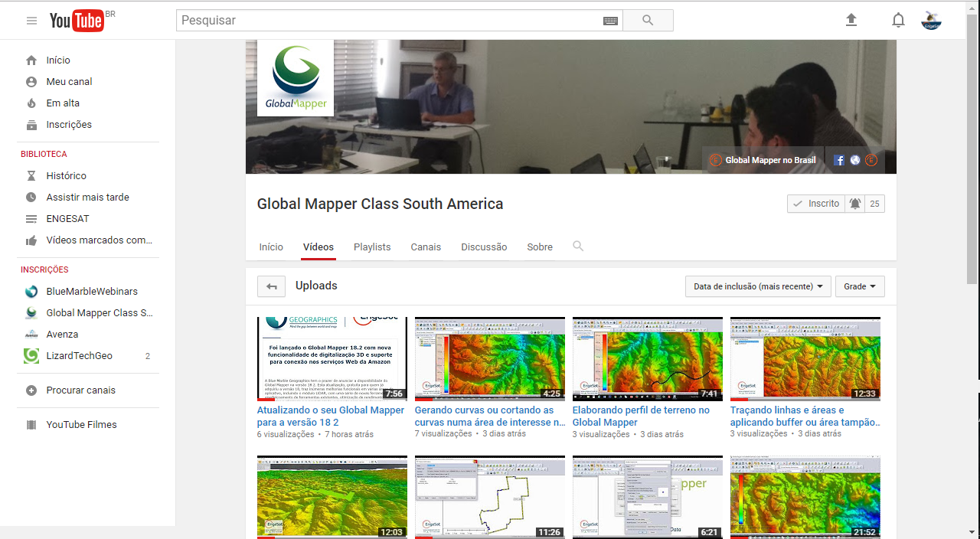Open the keyboard input icon in search bar
The height and width of the screenshot is (539, 980).
tap(610, 20)
